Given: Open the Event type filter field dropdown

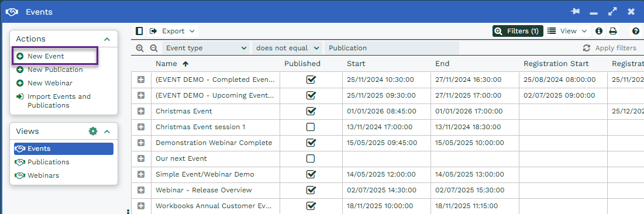Looking at the screenshot, I should point(206,48).
